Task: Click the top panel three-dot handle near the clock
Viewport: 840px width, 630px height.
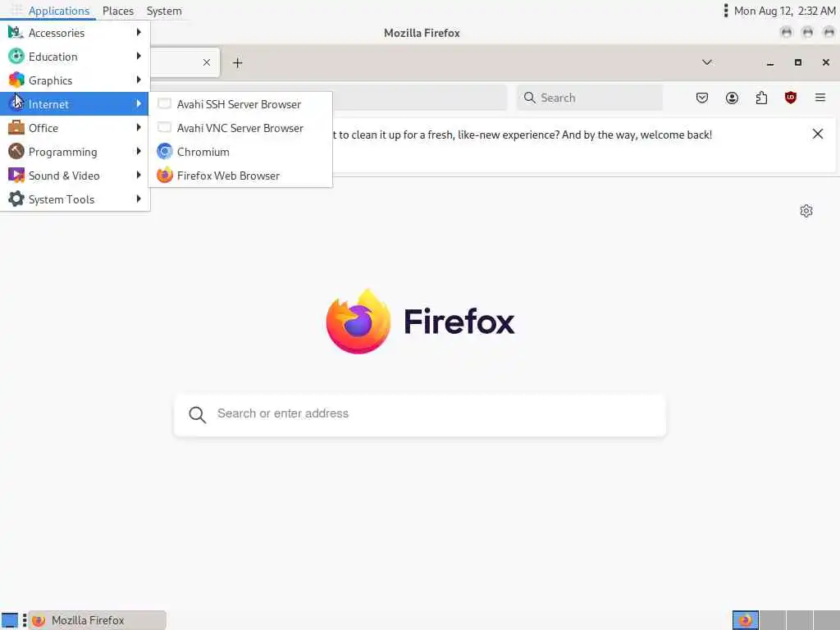Action: click(x=725, y=11)
